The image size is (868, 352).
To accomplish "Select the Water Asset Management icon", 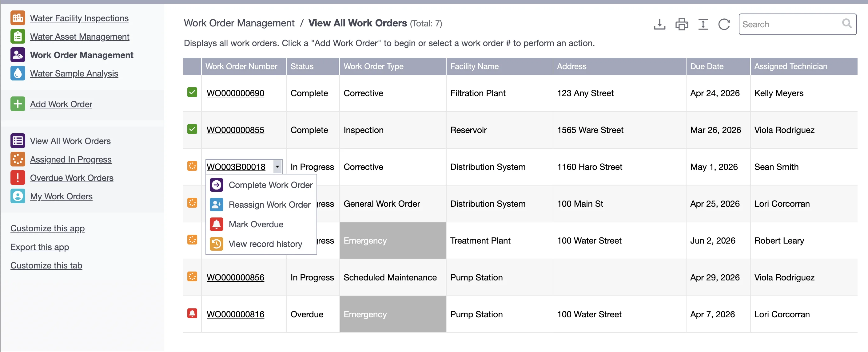I will pyautogui.click(x=18, y=36).
